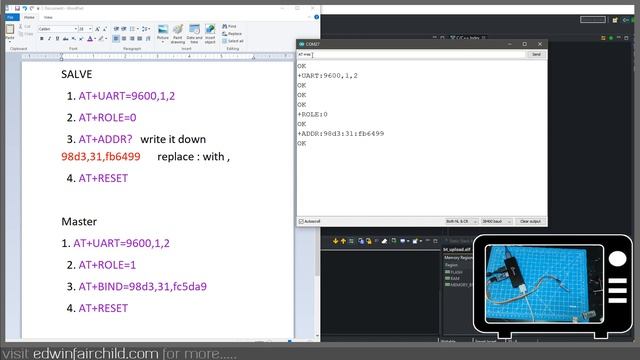640x360 pixels.
Task: Toggle Subscript formatting
Action: pyautogui.click(x=73, y=39)
